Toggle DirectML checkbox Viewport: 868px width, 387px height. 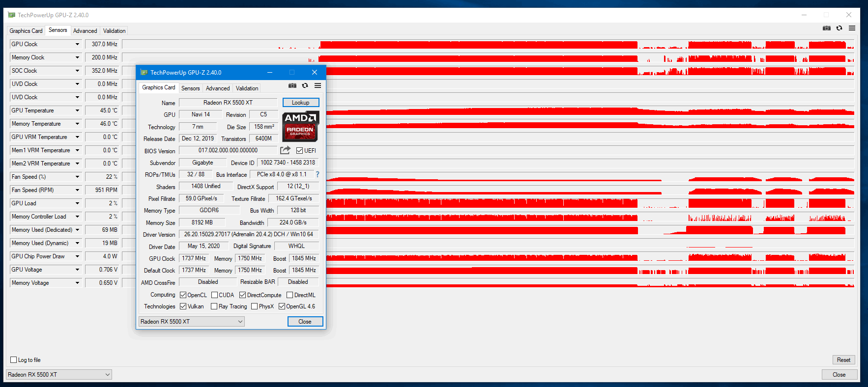point(290,295)
